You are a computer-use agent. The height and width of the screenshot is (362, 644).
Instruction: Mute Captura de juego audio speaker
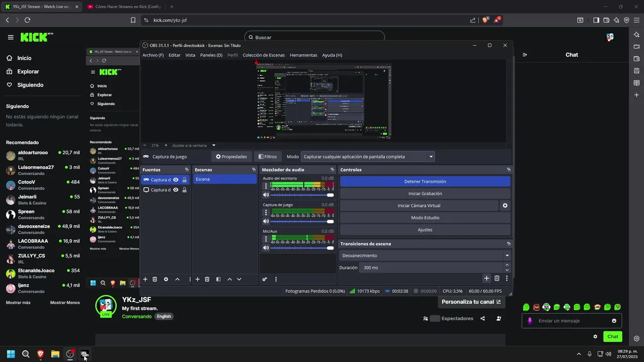click(266, 221)
